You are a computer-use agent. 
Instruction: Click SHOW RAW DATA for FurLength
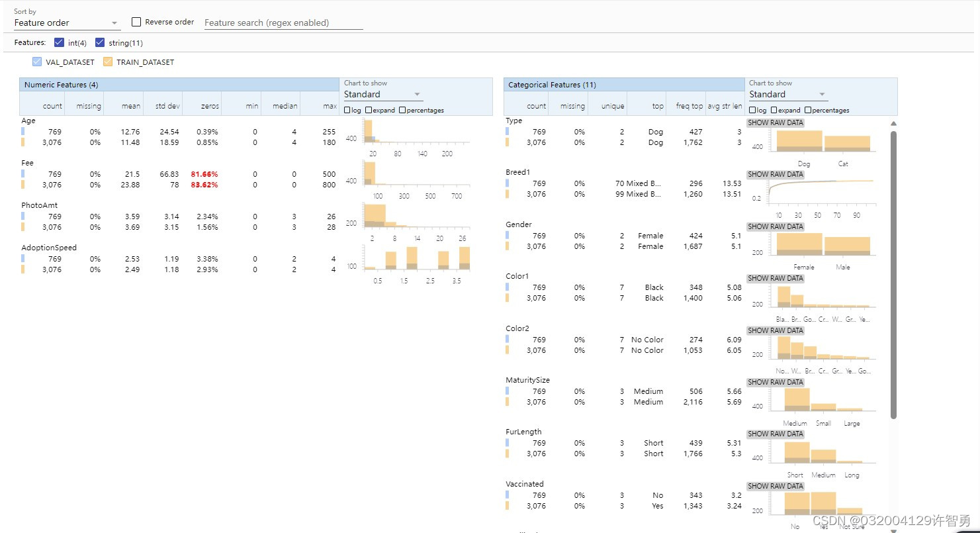point(776,434)
